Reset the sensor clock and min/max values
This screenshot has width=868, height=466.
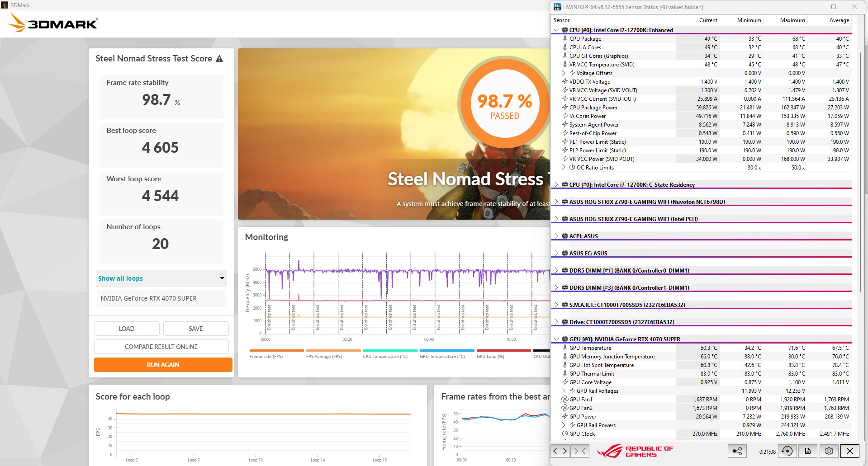point(787,451)
